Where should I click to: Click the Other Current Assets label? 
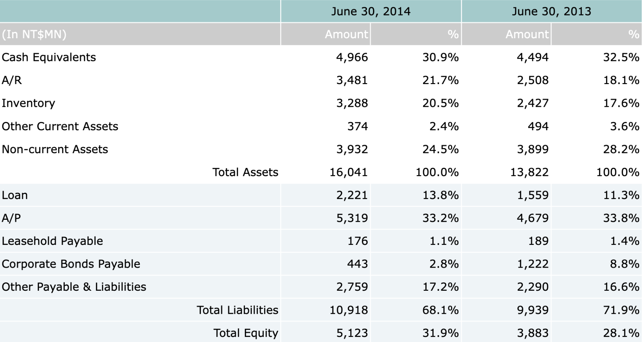click(x=60, y=126)
